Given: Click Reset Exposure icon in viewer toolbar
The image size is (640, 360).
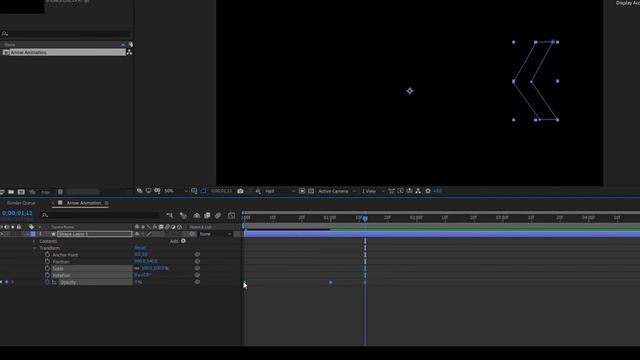Looking at the screenshot, I should coord(428,191).
